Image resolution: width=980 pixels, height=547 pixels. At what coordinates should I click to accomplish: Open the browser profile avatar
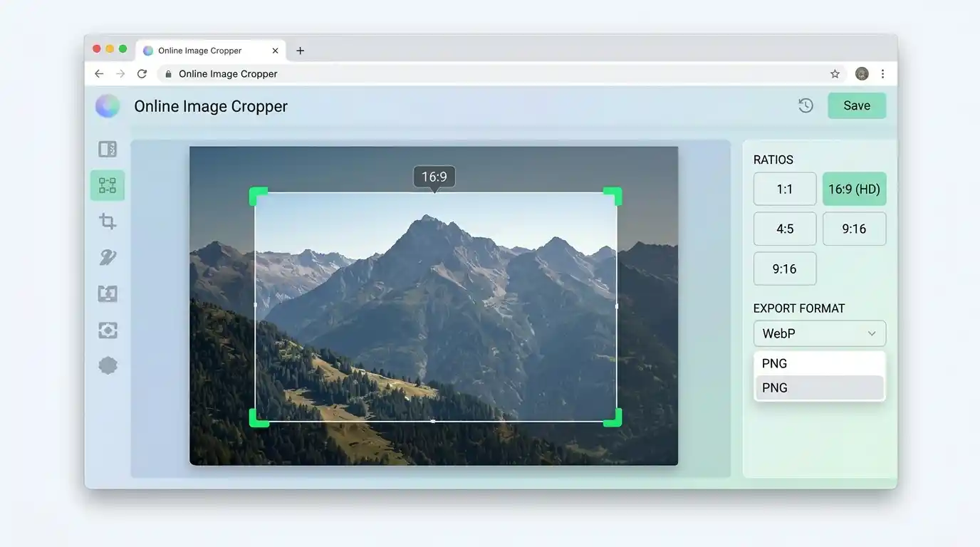pyautogui.click(x=862, y=73)
